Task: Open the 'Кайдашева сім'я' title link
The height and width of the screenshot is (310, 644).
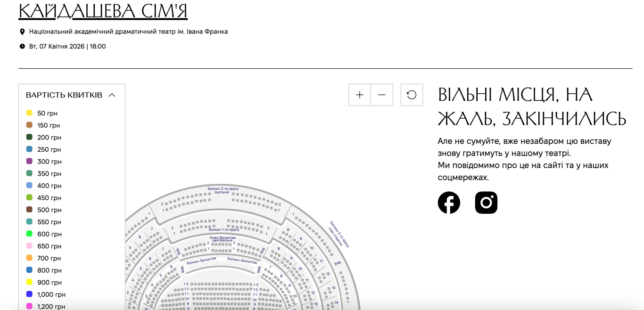Action: click(x=103, y=11)
